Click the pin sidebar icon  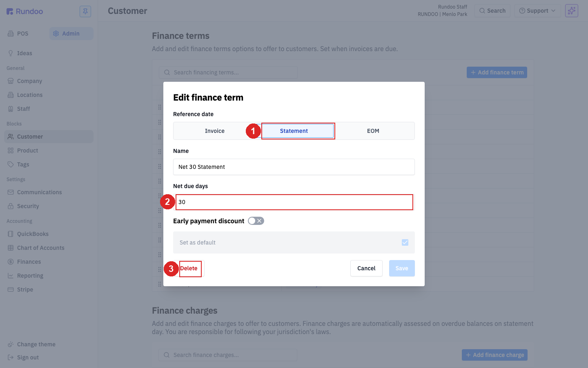click(85, 11)
